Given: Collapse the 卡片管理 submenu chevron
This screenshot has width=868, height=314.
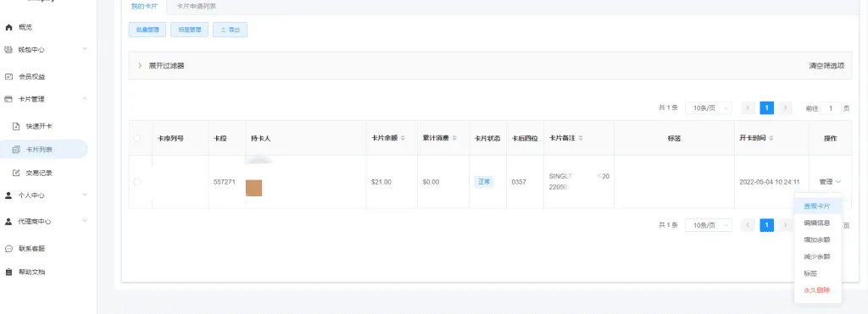Looking at the screenshot, I should pyautogui.click(x=85, y=98).
